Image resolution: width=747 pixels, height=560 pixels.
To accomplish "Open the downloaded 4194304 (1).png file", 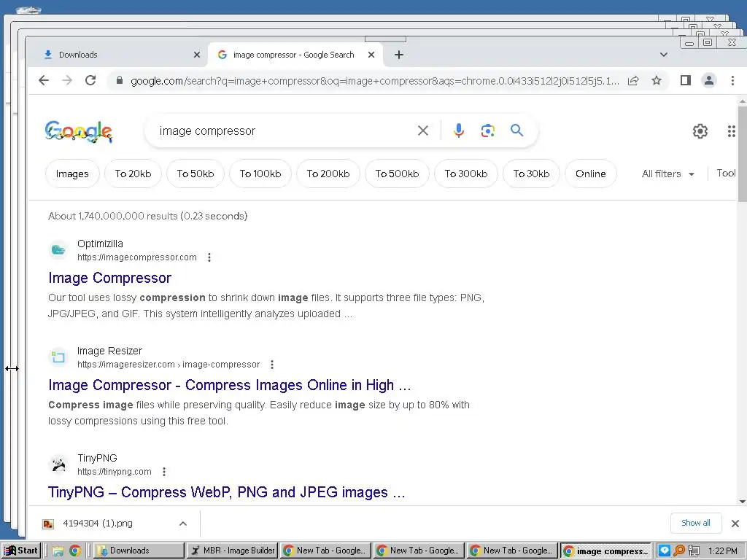I will (x=98, y=524).
